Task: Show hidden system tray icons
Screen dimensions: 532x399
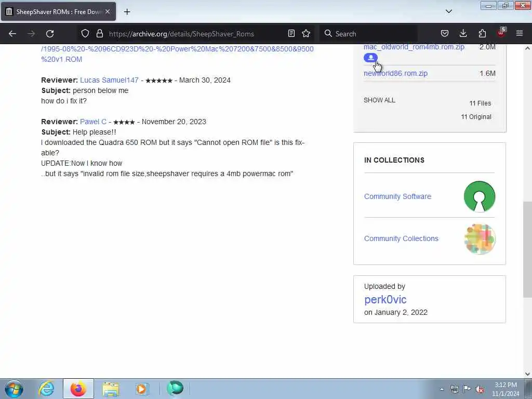Action: (x=442, y=389)
